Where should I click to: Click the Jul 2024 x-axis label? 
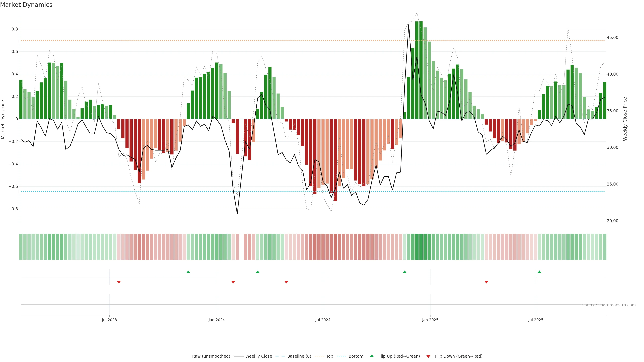pos(323,320)
